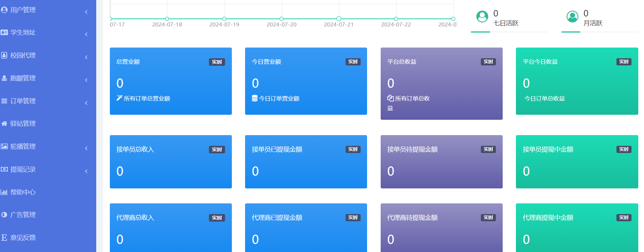The height and width of the screenshot is (252, 644).
Task: Select the 代理商总收入 card
Action: 171,227
